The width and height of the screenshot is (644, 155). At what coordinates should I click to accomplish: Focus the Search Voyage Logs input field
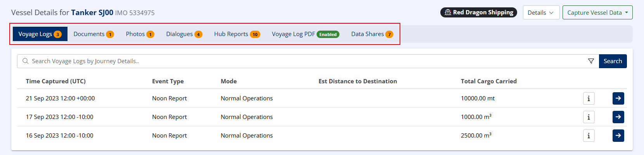coord(303,61)
